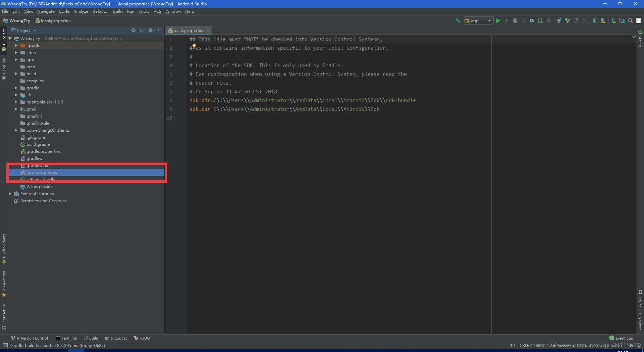Open the Project panel settings gear

[151, 30]
